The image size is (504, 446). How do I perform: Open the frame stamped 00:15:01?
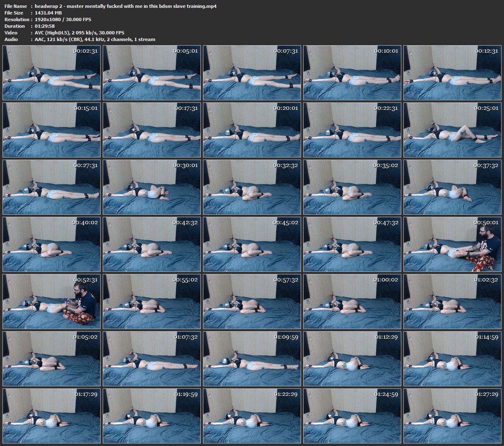click(x=52, y=130)
